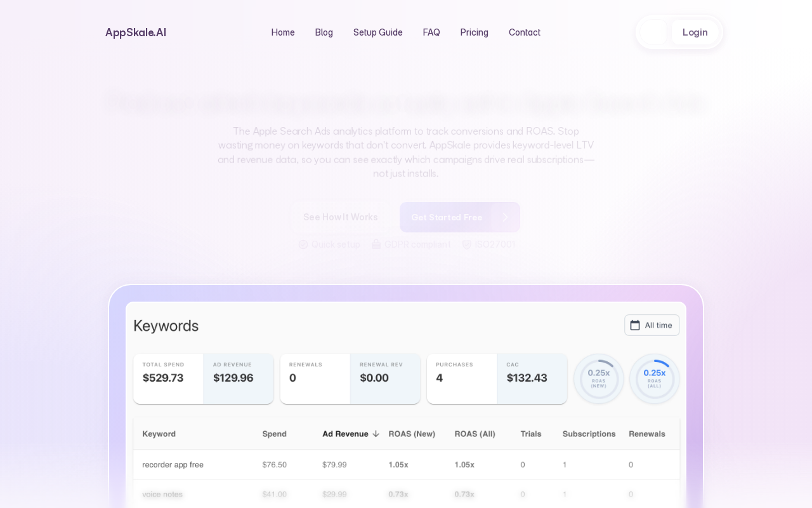The width and height of the screenshot is (812, 508).
Task: Click the calendar icon in the All time selector
Action: click(x=635, y=325)
